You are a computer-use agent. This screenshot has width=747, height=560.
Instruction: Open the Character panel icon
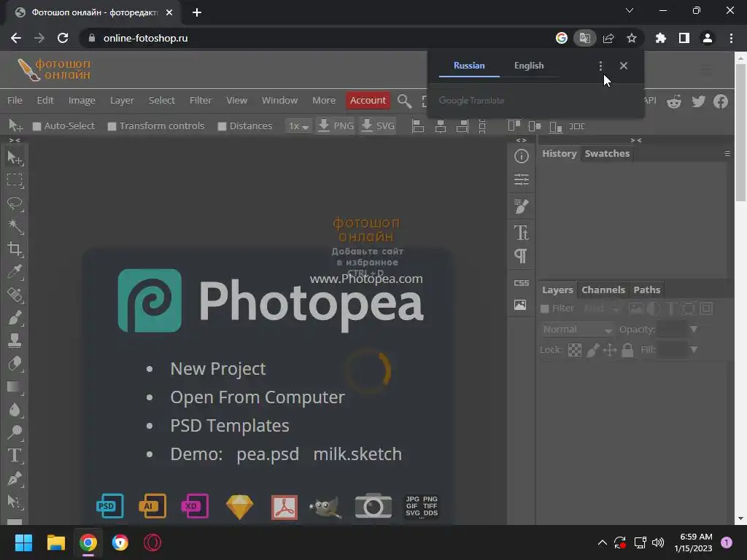click(x=521, y=233)
